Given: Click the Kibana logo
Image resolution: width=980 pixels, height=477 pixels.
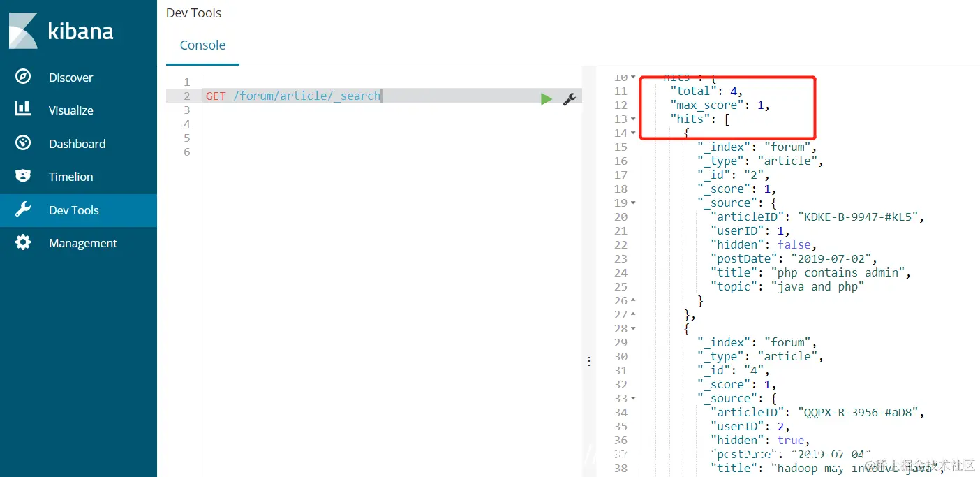Looking at the screenshot, I should (x=61, y=31).
